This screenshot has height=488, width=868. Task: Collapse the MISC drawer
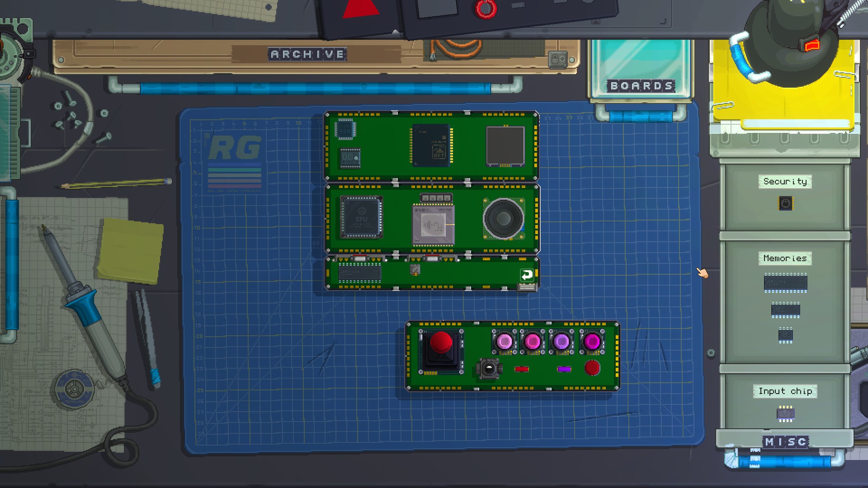point(785,441)
